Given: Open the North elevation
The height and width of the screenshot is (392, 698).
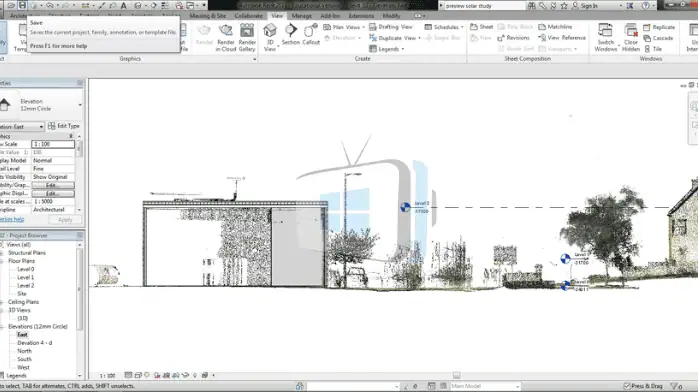Looking at the screenshot, I should [24, 351].
